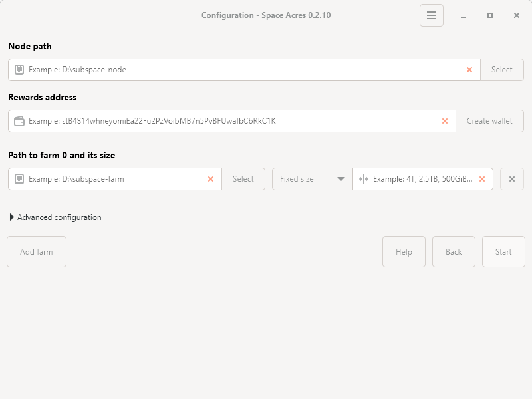The width and height of the screenshot is (532, 399).
Task: Click the Add farm button
Action: pyautogui.click(x=37, y=252)
